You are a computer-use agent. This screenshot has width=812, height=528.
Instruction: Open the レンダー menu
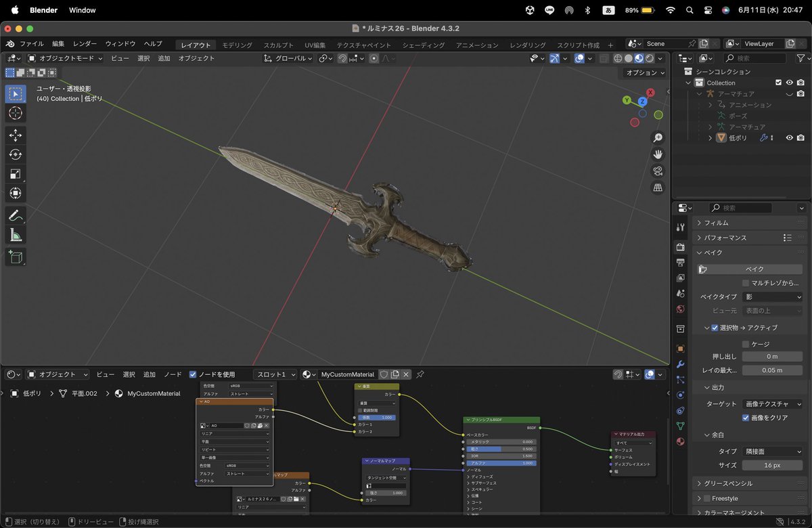pos(85,44)
